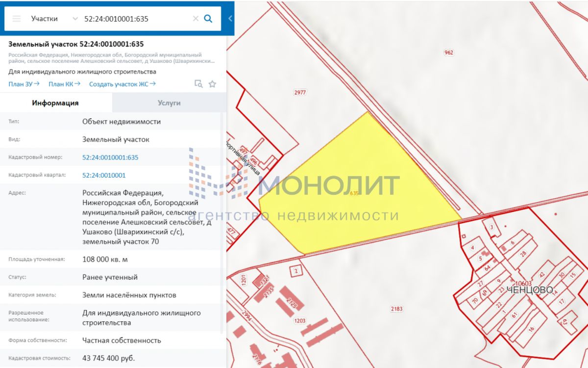Click the ЧЕНЦОВО settlement label
The image size is (588, 368).
pos(529,290)
